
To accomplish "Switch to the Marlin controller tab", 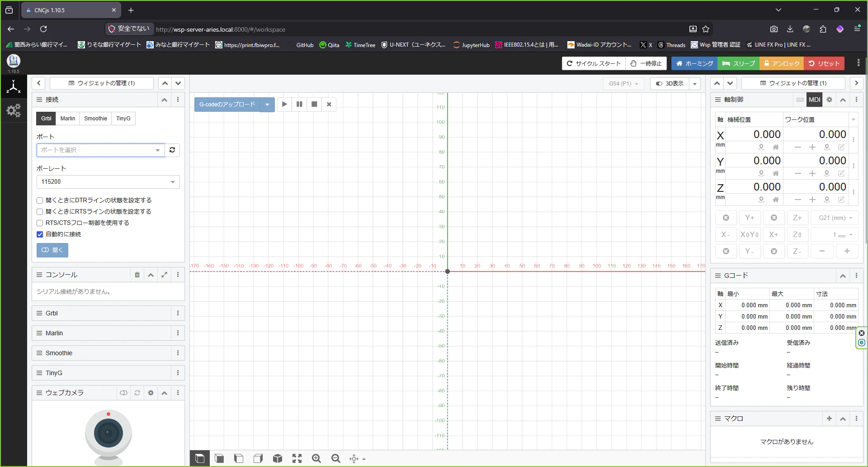I will pos(68,119).
